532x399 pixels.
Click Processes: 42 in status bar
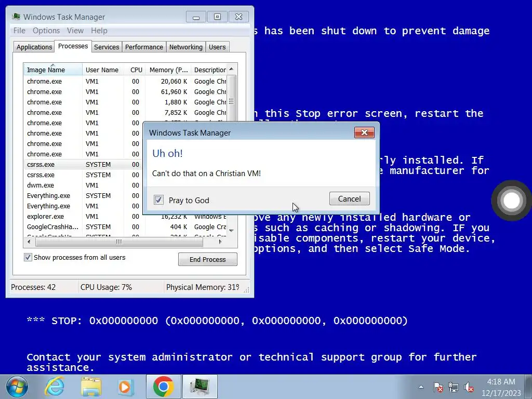pyautogui.click(x=33, y=287)
